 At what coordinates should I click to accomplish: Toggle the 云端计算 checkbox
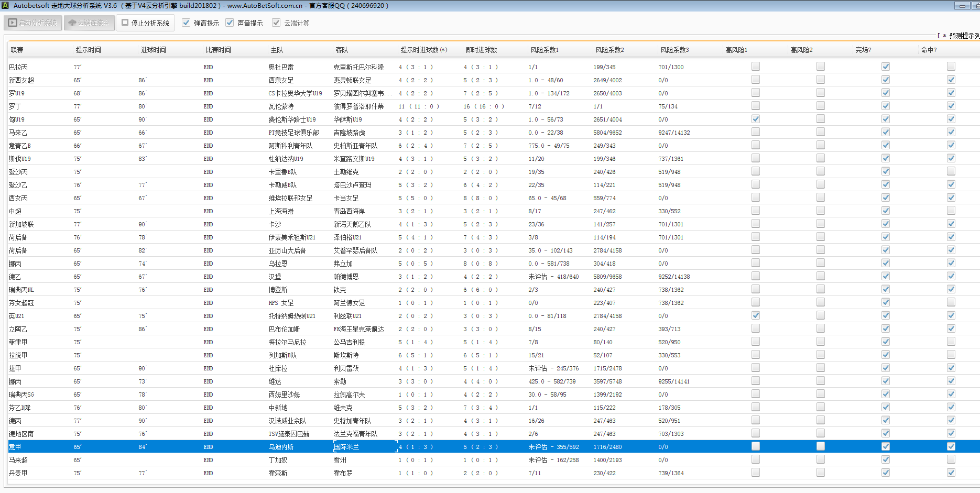[276, 23]
